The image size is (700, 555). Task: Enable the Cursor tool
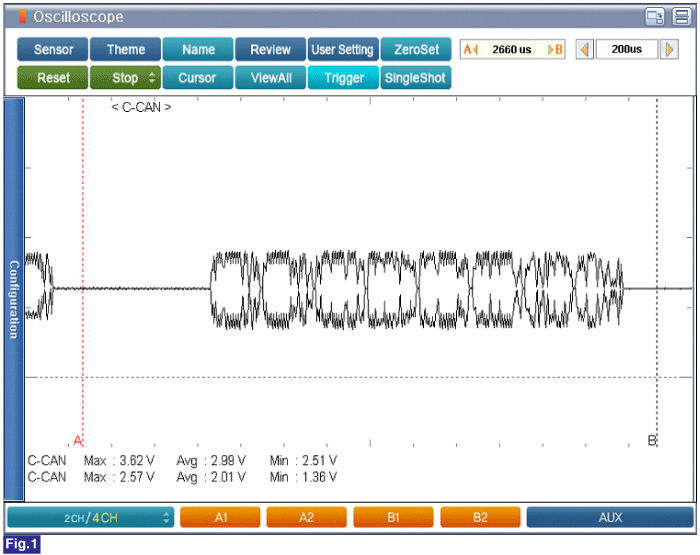[198, 78]
